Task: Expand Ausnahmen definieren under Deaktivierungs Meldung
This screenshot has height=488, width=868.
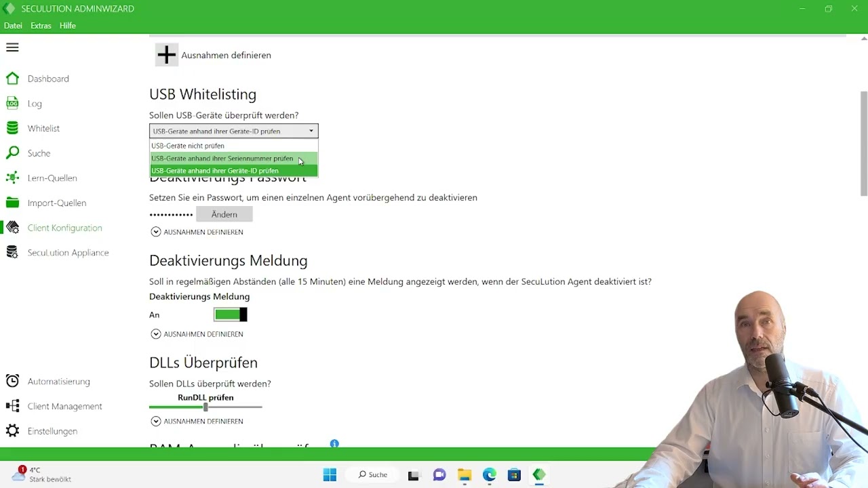Action: (x=197, y=334)
